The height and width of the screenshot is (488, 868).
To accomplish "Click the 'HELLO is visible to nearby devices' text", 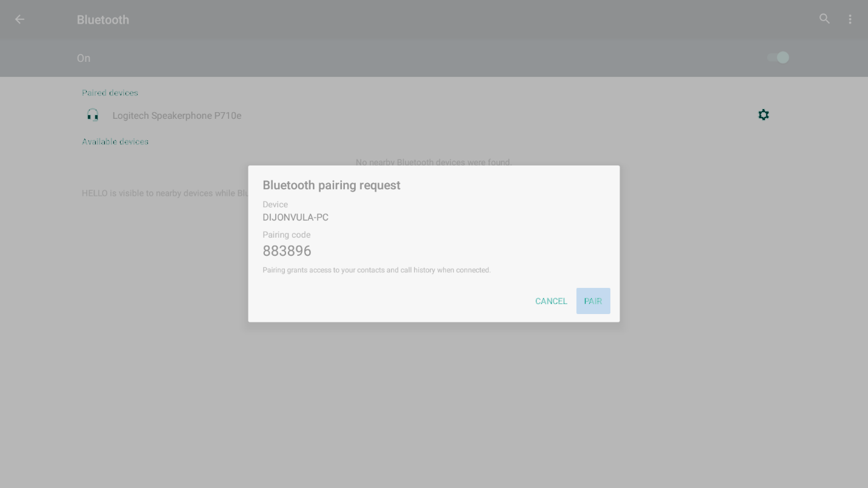I will 165,193.
